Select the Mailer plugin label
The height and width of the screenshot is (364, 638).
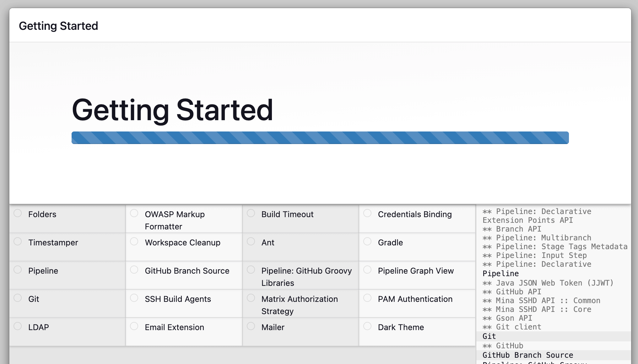point(273,327)
